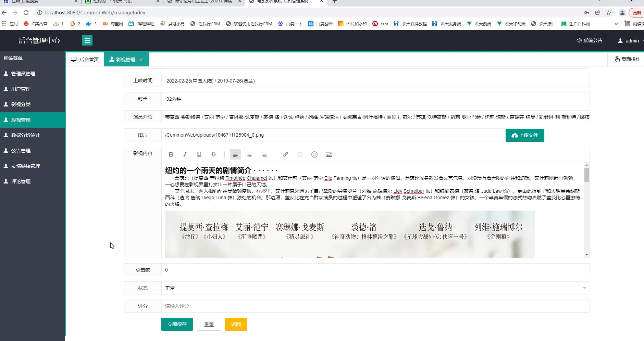Bookmark this page with the star icon
This screenshot has width=644, height=341.
coord(609,13)
